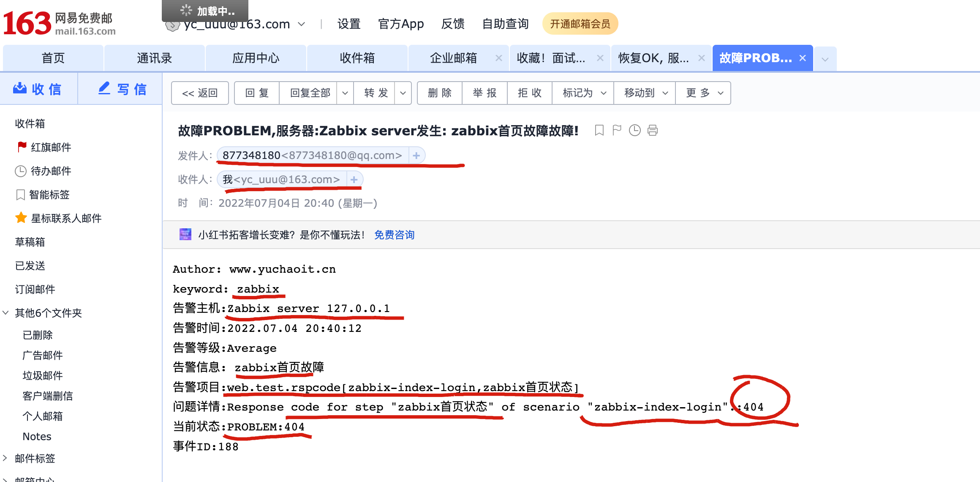Add recipient yc_uuu to contacts with plus
This screenshot has height=482, width=980.
(x=354, y=180)
